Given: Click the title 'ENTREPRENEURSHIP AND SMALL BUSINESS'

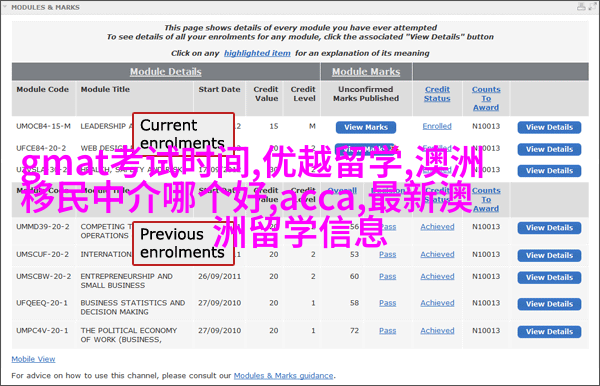Looking at the screenshot, I should tap(127, 281).
